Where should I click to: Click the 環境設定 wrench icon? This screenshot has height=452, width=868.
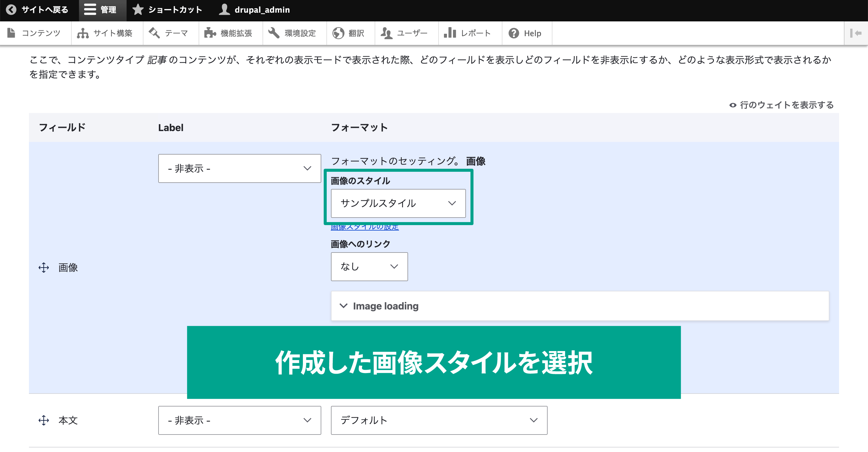click(274, 33)
